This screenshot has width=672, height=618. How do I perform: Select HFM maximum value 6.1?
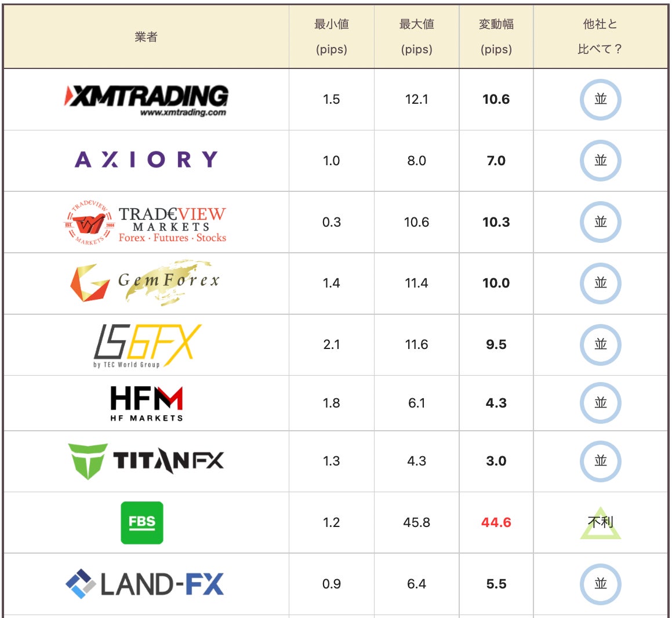pyautogui.click(x=416, y=403)
